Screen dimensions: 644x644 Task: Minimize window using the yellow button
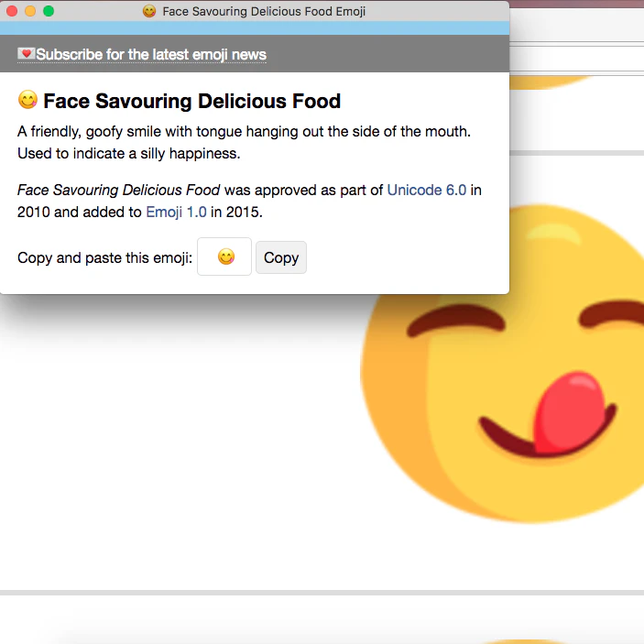pos(30,11)
